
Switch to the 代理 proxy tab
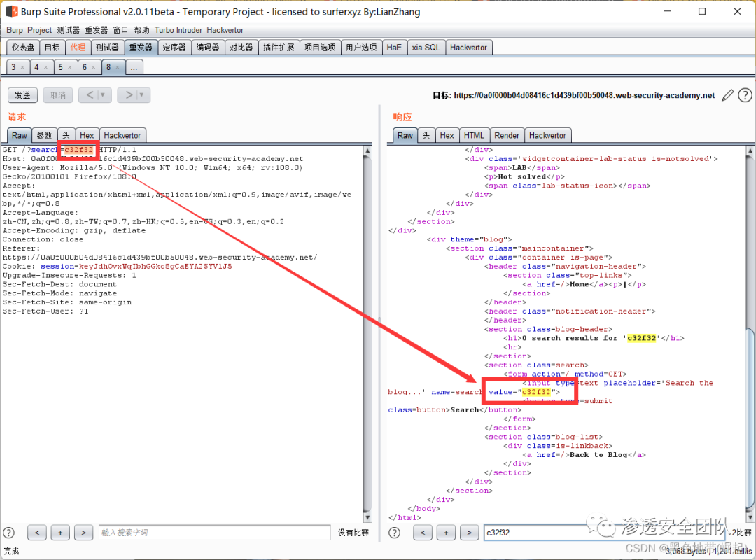click(78, 48)
